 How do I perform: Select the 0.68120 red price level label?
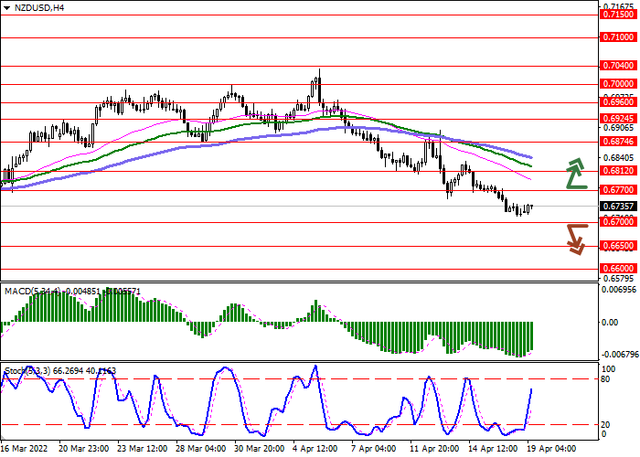click(x=619, y=171)
